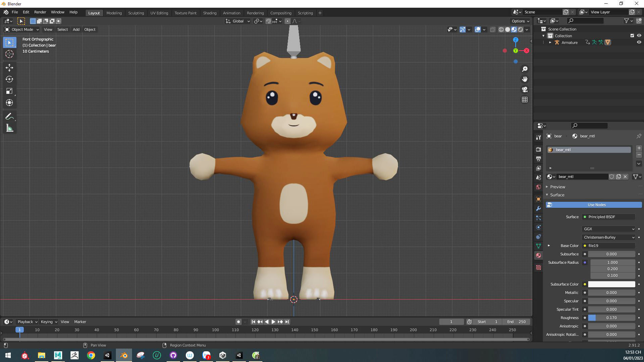
Task: Click the End frame field in the timeline
Action: click(x=517, y=322)
